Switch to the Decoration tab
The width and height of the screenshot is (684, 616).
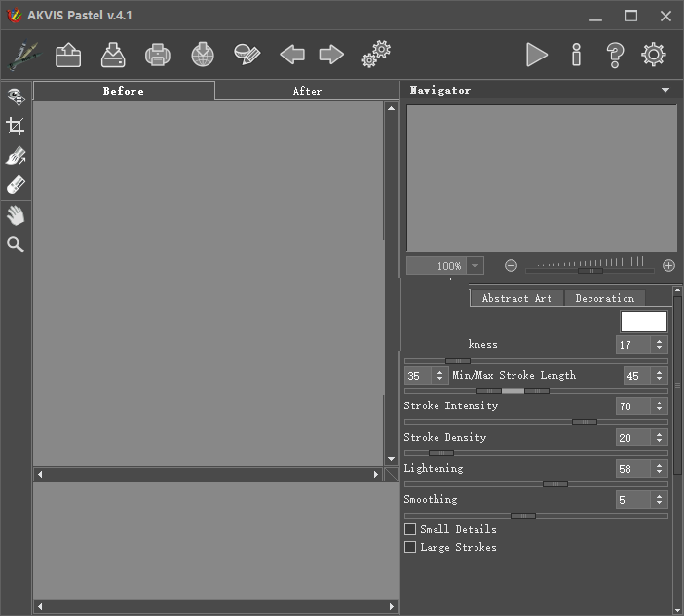tap(604, 298)
